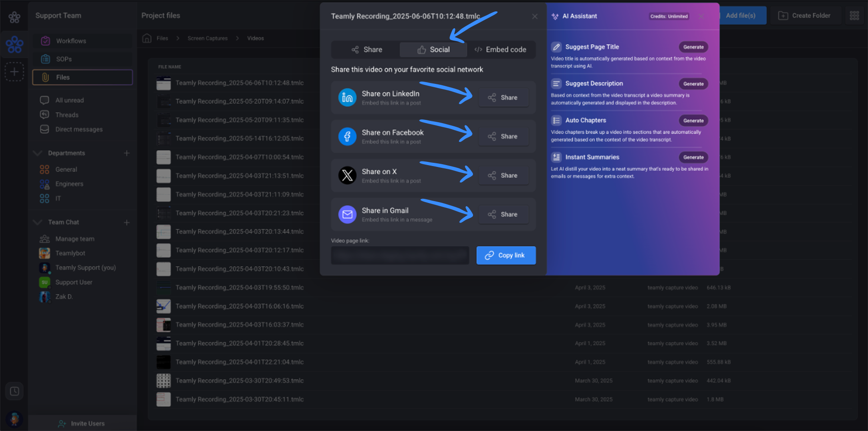Open the IT department
The height and width of the screenshot is (431, 868).
coord(58,199)
